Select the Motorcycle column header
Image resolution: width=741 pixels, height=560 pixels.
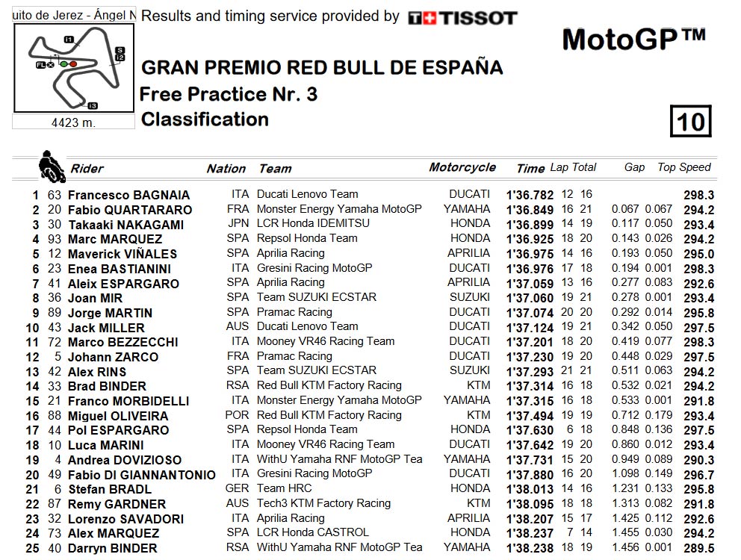tap(462, 167)
